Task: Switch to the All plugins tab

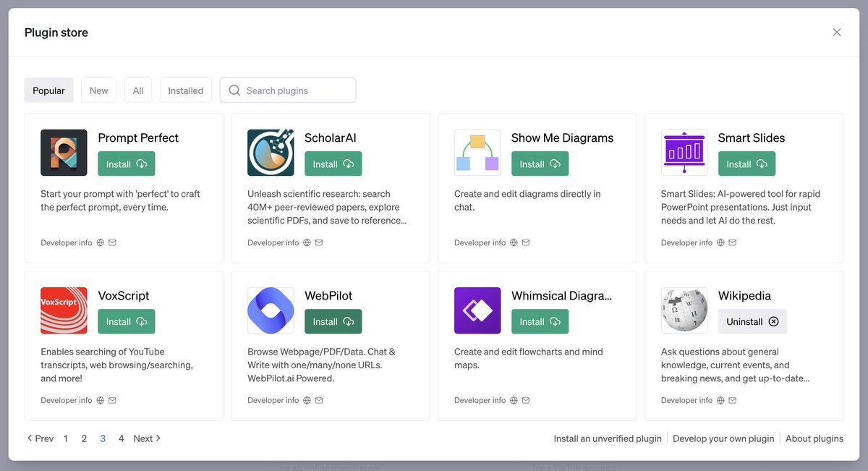Action: [138, 90]
